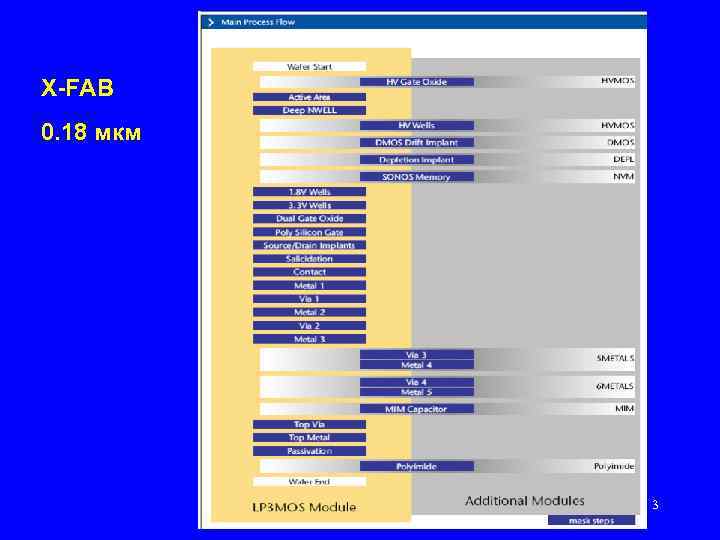Click the Polyimide step bar
This screenshot has height=540, width=720.
(416, 466)
